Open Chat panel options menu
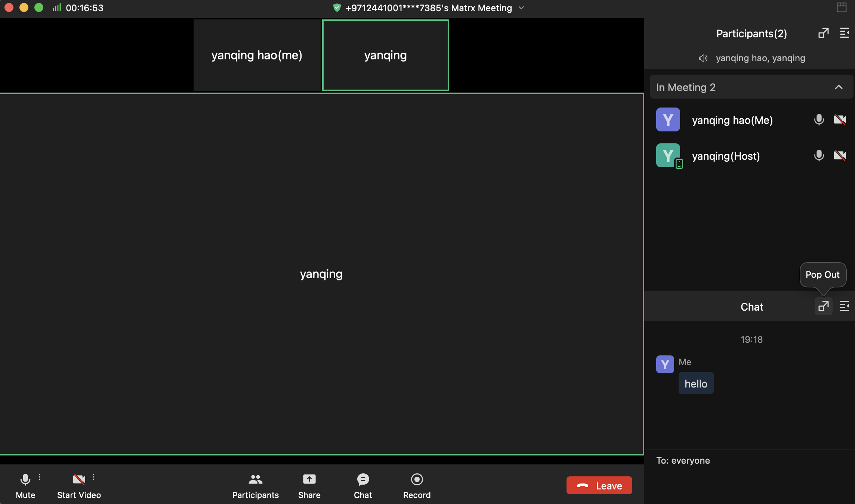 (844, 307)
